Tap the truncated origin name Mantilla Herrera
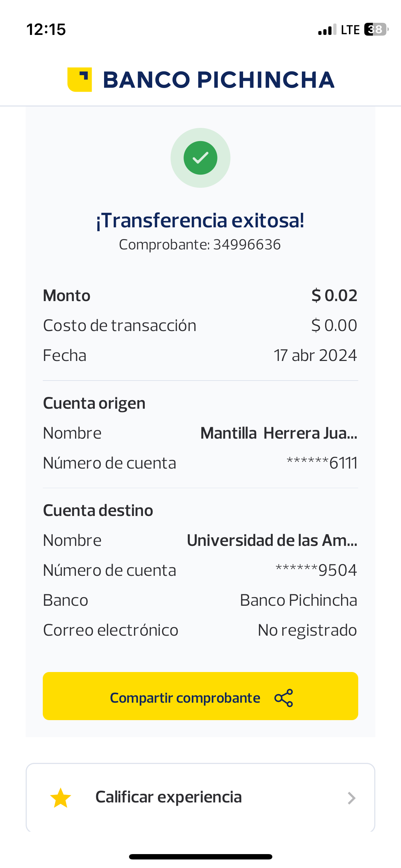Image resolution: width=401 pixels, height=868 pixels. (x=279, y=433)
